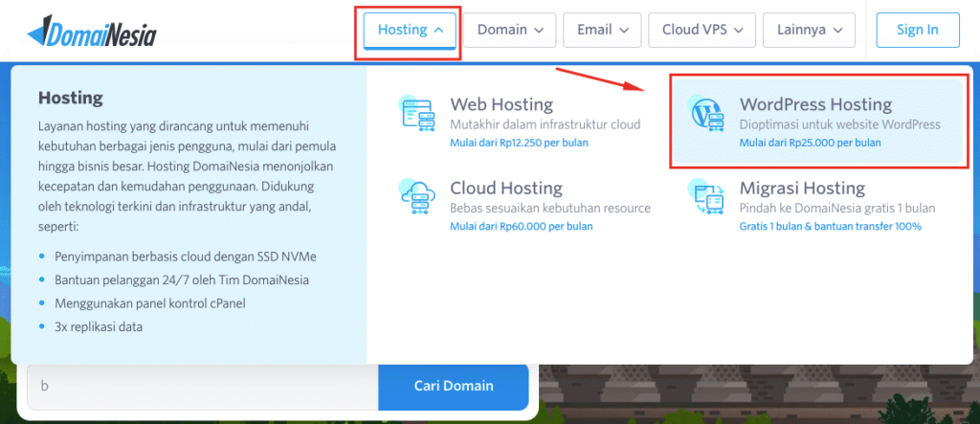Click the Web Hosting server icon

(x=417, y=114)
